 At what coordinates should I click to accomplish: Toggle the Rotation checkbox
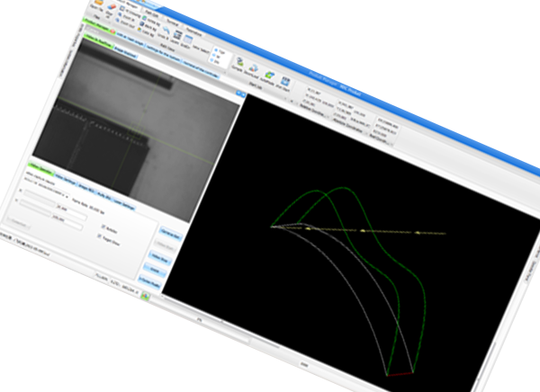(x=103, y=226)
